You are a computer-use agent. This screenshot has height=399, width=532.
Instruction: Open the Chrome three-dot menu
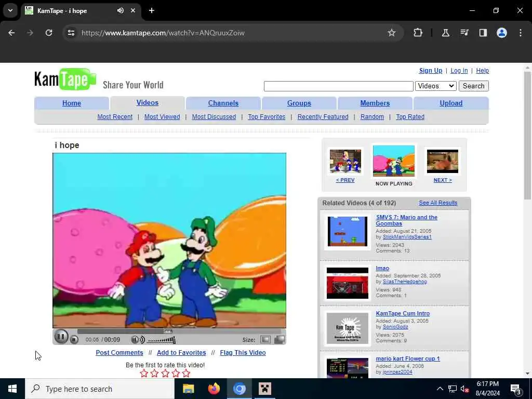click(x=521, y=33)
